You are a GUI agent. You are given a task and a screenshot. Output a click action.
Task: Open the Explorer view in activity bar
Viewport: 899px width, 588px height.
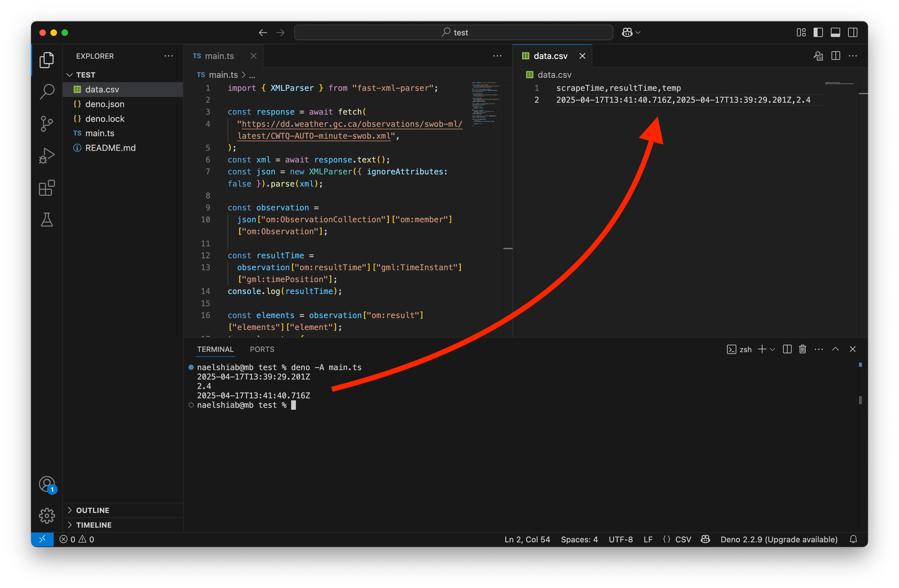click(47, 60)
